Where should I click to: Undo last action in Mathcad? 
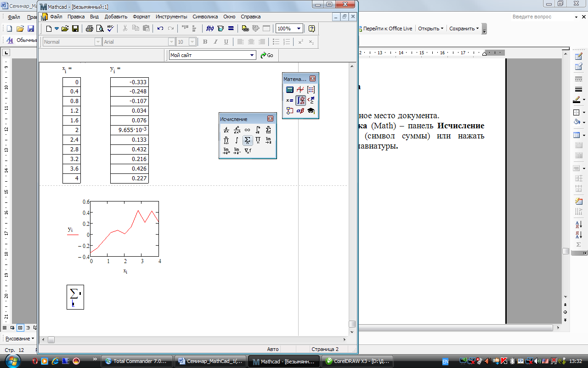pyautogui.click(x=160, y=29)
